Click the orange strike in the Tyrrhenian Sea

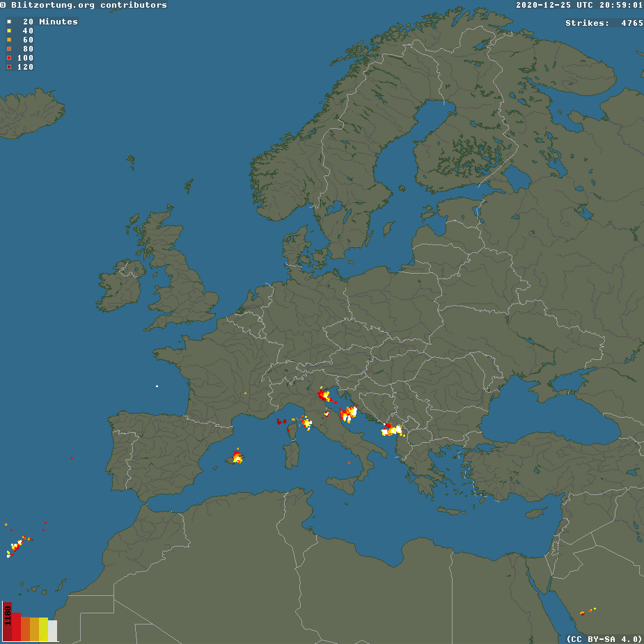coord(349,463)
